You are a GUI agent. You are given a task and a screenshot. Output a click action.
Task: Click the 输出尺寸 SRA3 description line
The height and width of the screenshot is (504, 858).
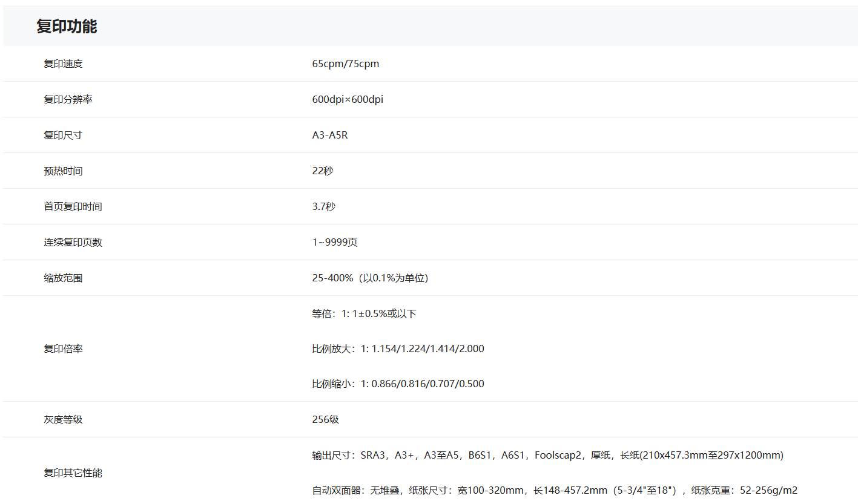(547, 455)
